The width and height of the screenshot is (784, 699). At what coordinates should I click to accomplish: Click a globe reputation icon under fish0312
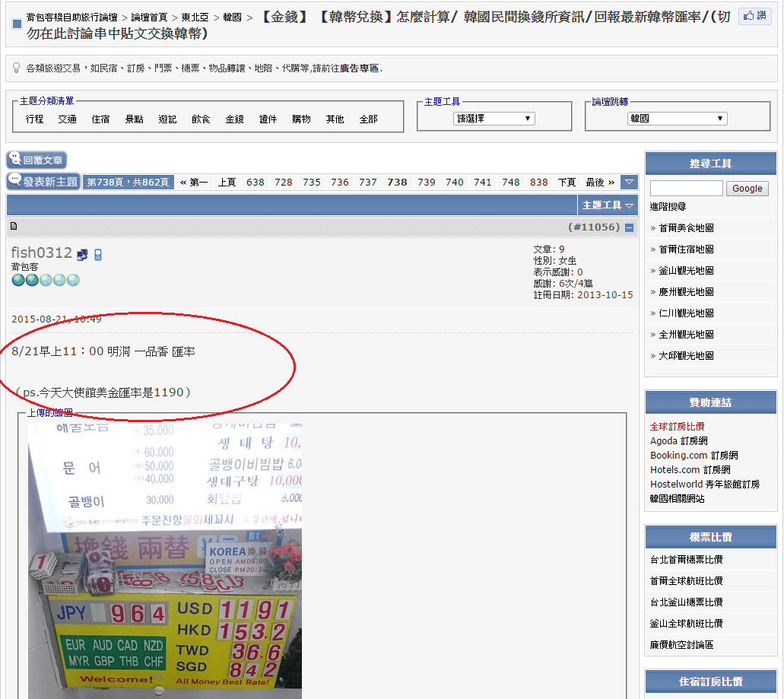(x=18, y=280)
